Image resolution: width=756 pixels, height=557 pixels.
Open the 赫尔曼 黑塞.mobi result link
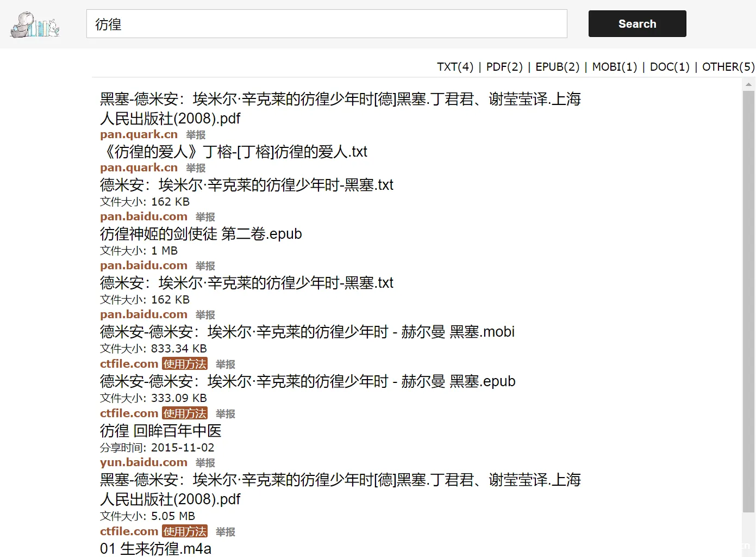(x=307, y=332)
